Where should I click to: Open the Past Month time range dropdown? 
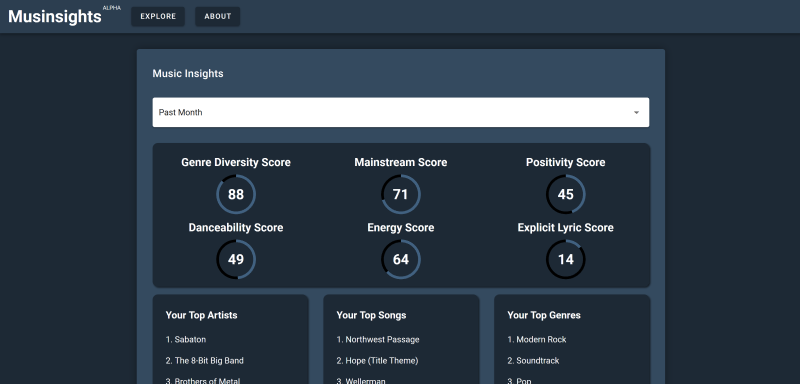pyautogui.click(x=401, y=112)
